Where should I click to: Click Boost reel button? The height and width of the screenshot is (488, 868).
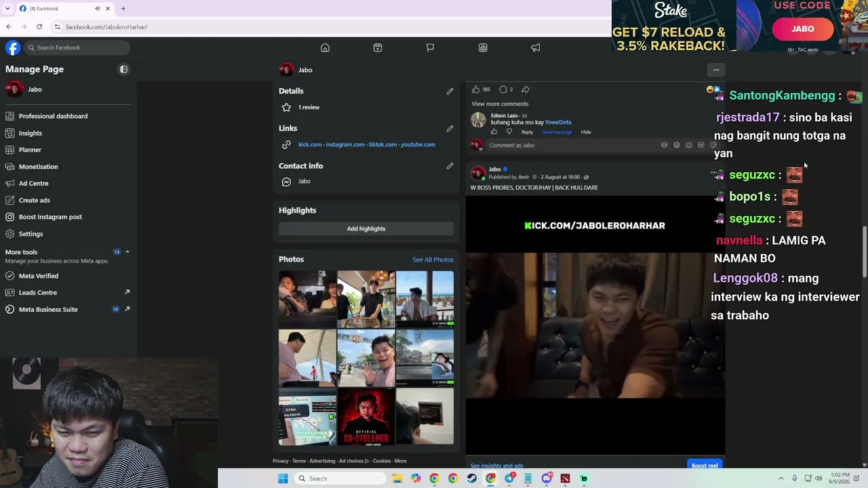[705, 466]
